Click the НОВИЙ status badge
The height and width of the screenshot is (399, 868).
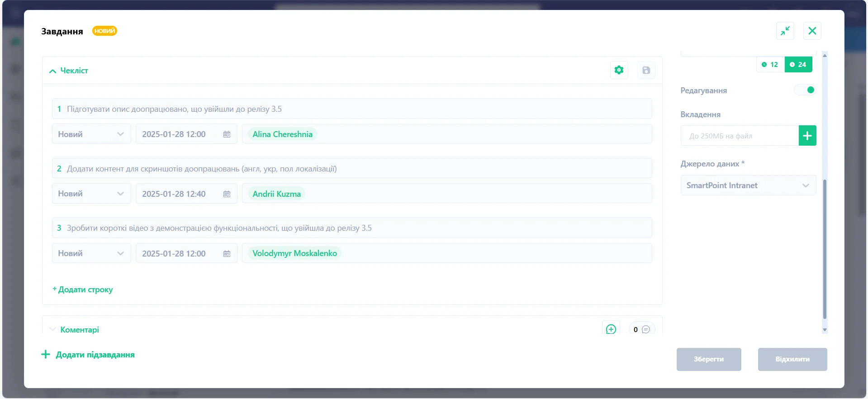pos(104,31)
